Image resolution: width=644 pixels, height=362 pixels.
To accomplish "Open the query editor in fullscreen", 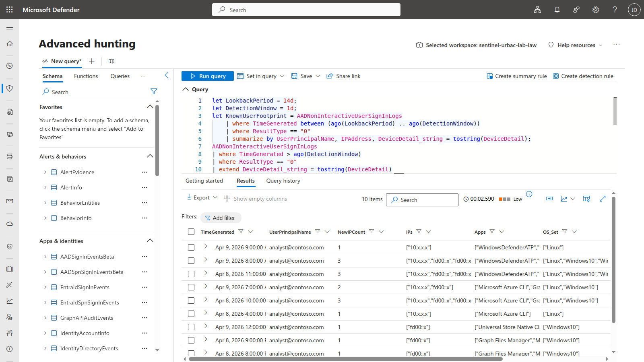I will 603,198.
